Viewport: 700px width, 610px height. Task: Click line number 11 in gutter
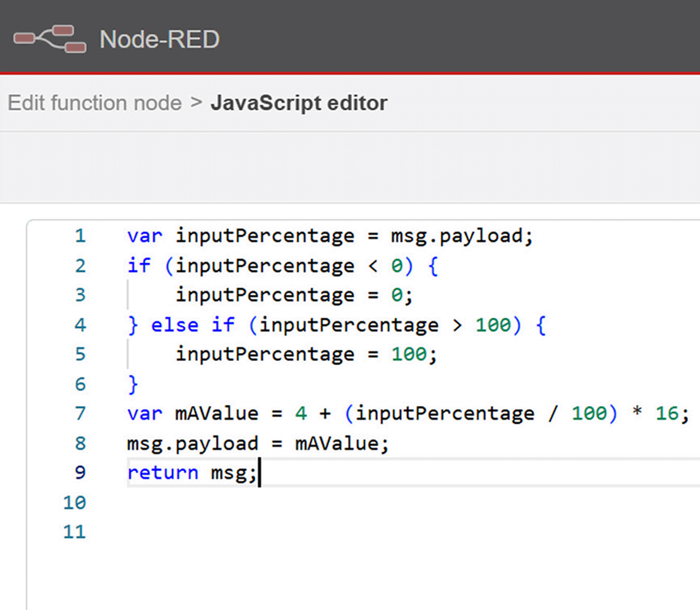coord(75,532)
